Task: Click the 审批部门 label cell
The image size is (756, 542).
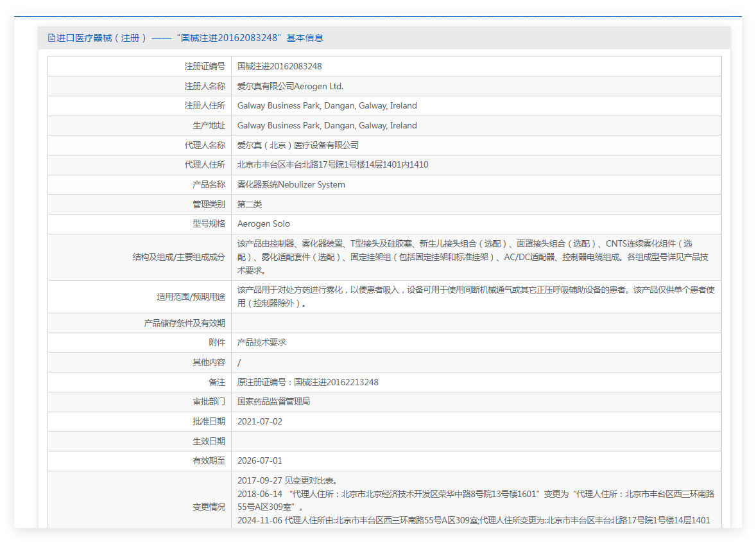Action: pyautogui.click(x=139, y=401)
